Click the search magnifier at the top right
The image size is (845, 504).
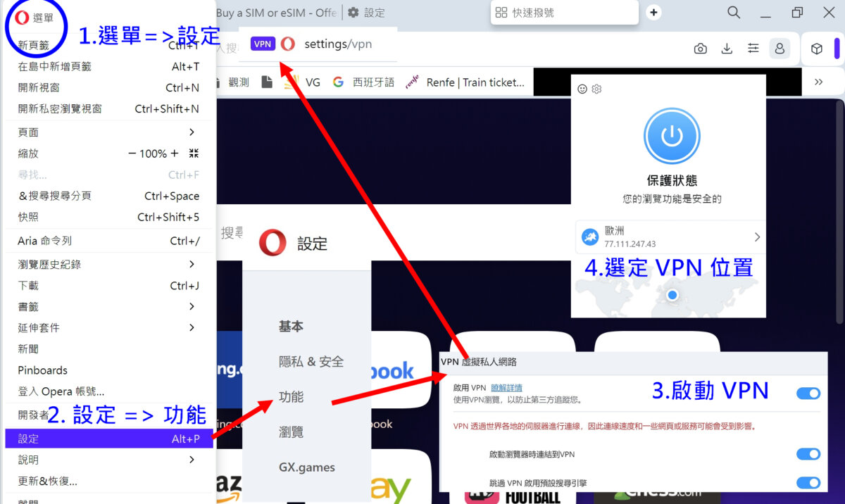pos(734,12)
